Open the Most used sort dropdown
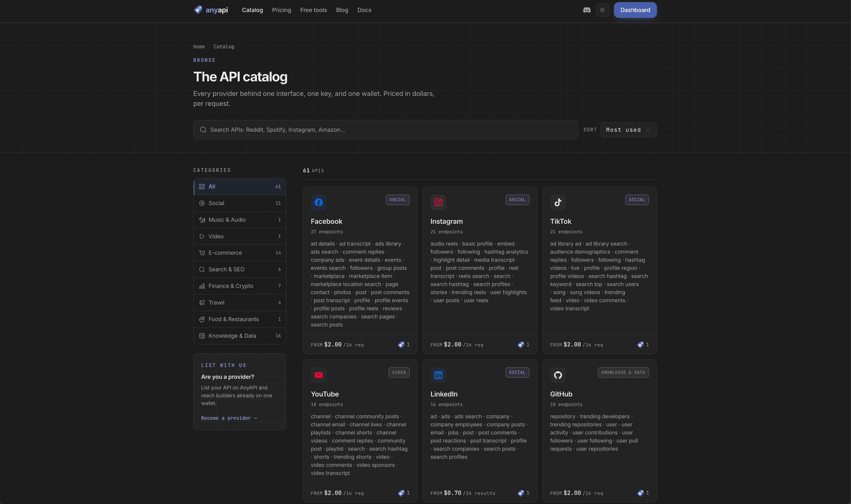The width and height of the screenshot is (851, 504). click(x=628, y=130)
